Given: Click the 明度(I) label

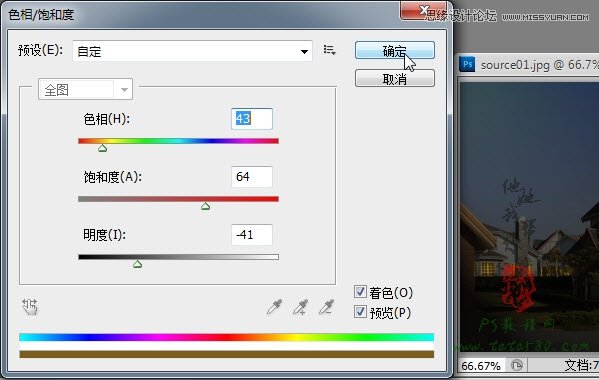Looking at the screenshot, I should (x=104, y=234).
